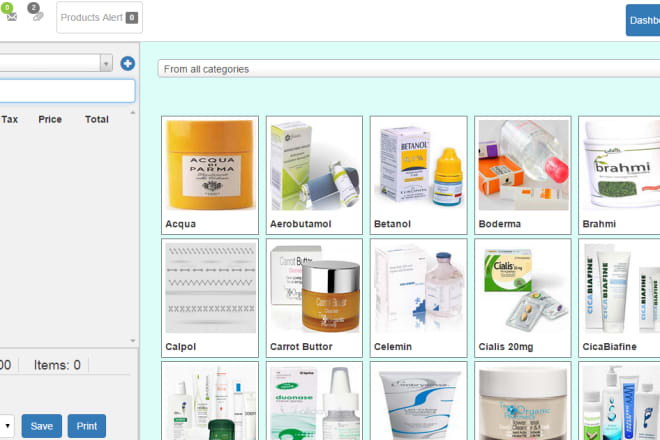The width and height of the screenshot is (660, 440).
Task: Select the Celemin product card
Action: click(x=418, y=298)
